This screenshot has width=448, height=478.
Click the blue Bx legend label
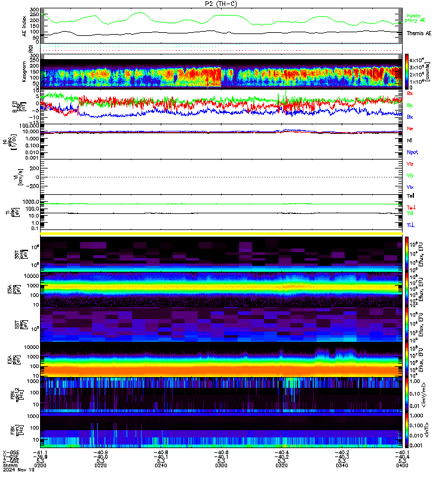tap(410, 117)
